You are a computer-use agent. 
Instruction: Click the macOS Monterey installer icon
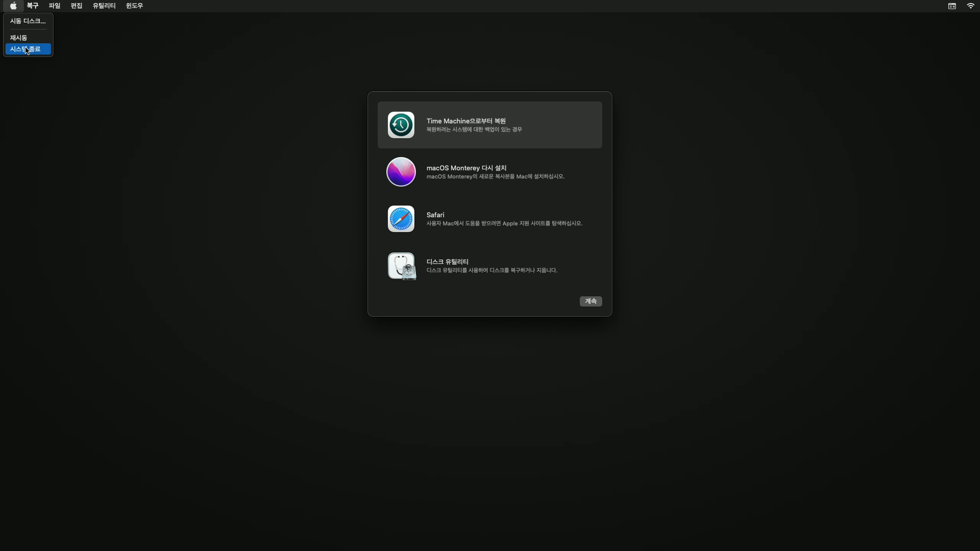401,172
